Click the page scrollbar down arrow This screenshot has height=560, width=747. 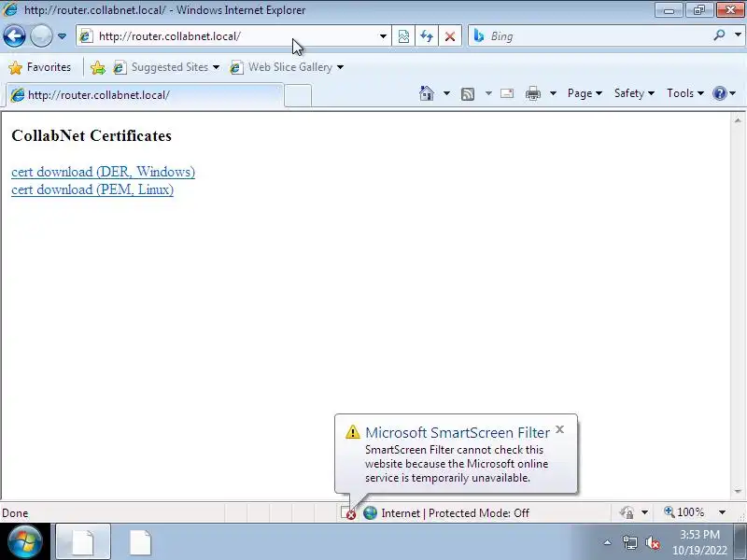coord(738,491)
